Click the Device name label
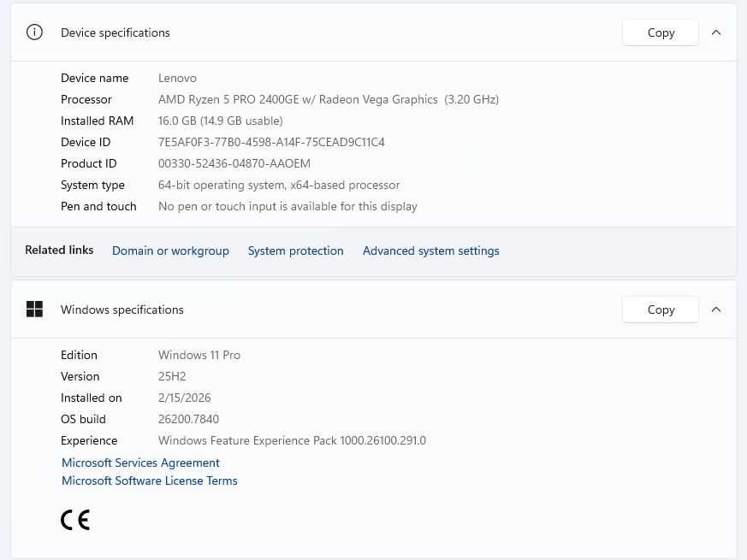This screenshot has width=747, height=560. tap(94, 78)
